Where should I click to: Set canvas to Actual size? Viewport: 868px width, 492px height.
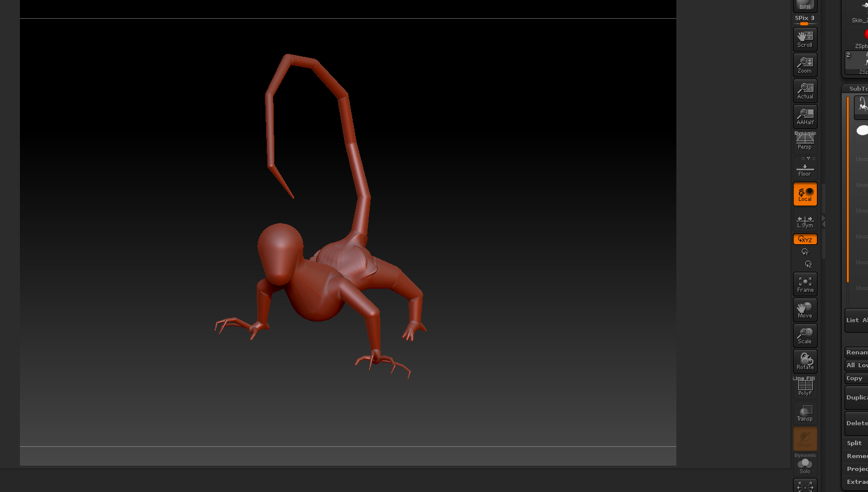[x=805, y=91]
